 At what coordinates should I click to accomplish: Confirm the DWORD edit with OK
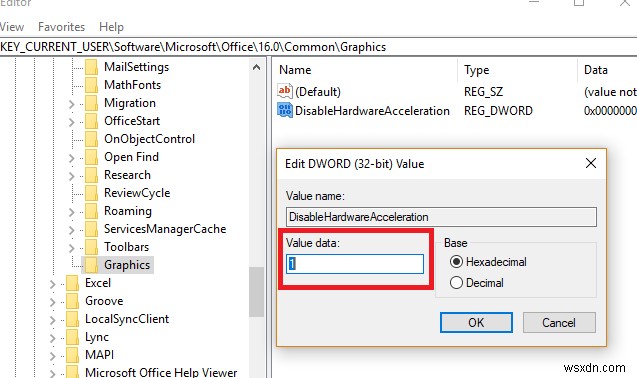click(476, 322)
